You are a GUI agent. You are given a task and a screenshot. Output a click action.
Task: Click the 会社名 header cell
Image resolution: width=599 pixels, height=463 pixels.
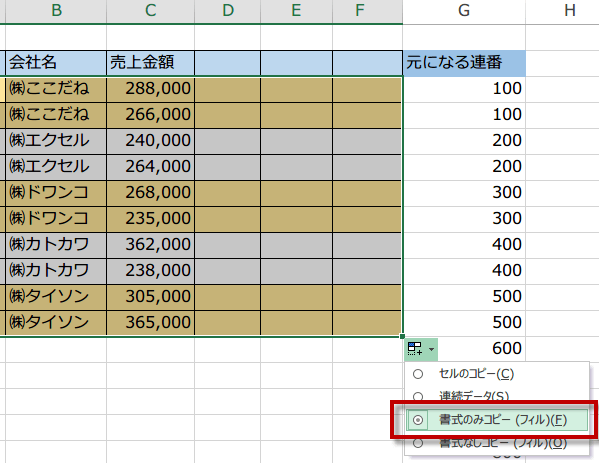[x=56, y=63]
